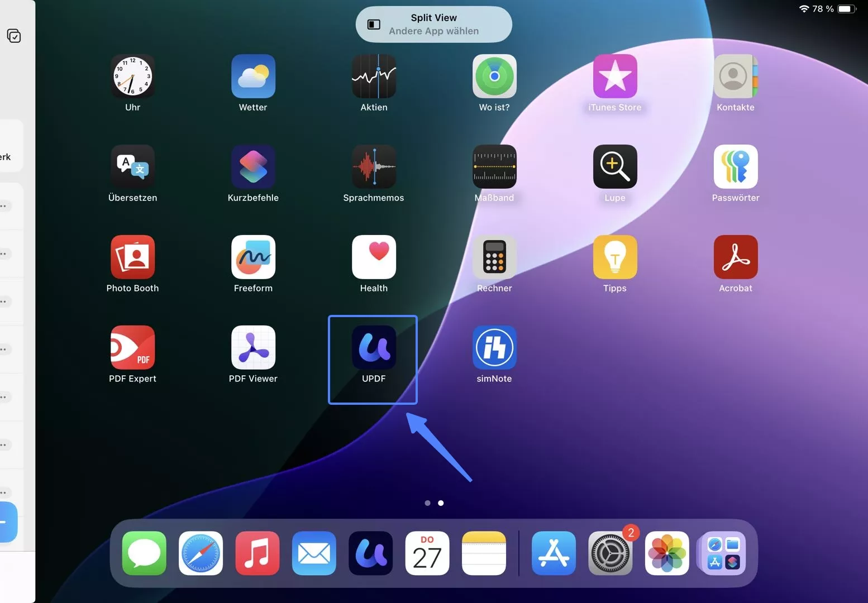Open the Wo ist? app
Image resolution: width=868 pixels, height=603 pixels.
494,76
